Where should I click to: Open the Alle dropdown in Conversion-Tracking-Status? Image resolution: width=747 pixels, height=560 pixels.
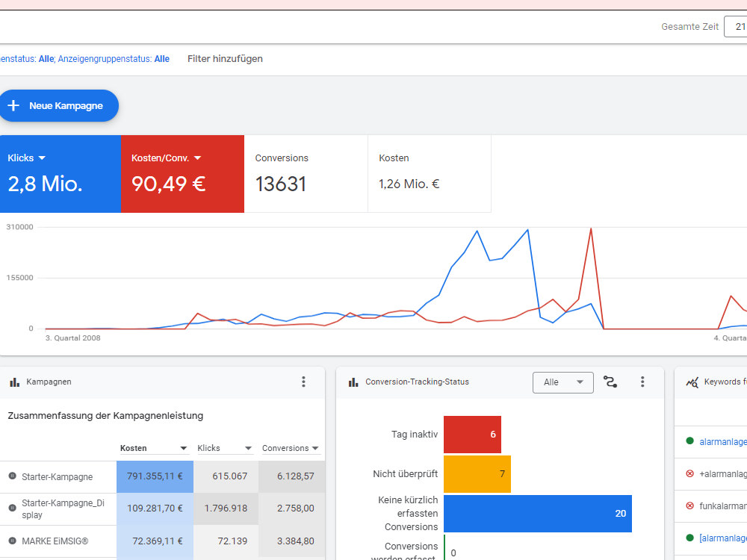pos(563,382)
